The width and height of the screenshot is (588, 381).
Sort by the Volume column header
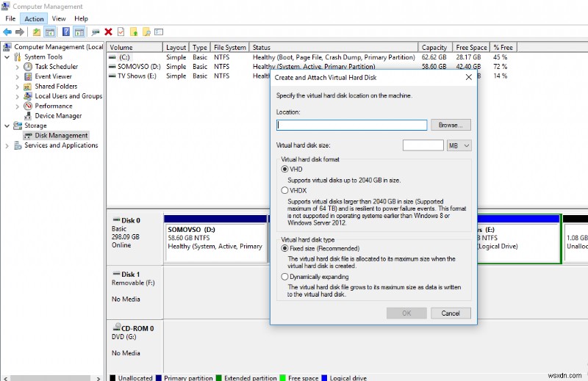click(135, 47)
